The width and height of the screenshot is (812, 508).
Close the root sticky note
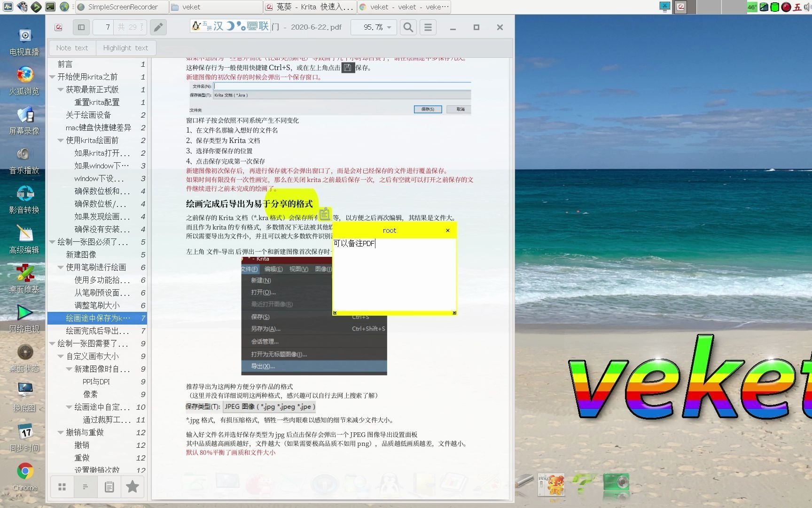click(447, 230)
